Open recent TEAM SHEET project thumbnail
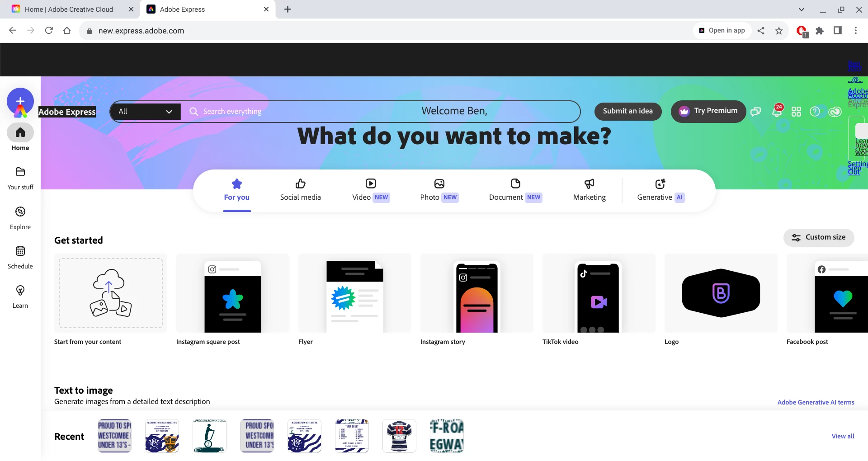The image size is (868, 461). point(352,436)
